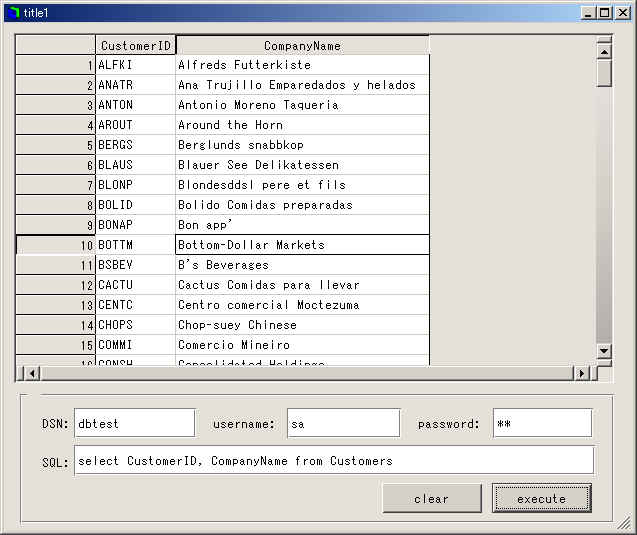Select row header number 10
Viewport: 637px width, 535px height.
coord(56,245)
